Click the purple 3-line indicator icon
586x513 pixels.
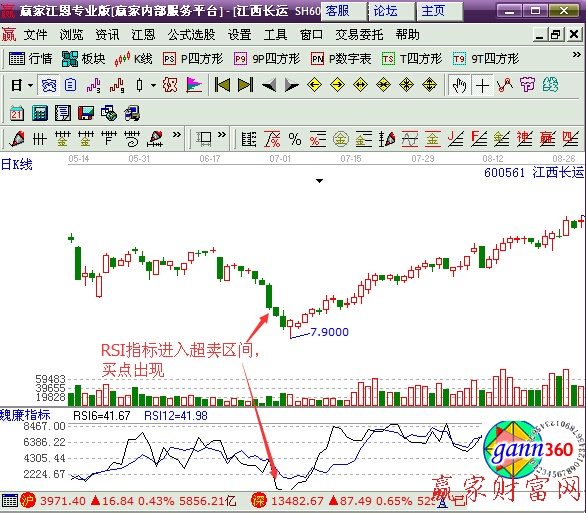[93, 85]
